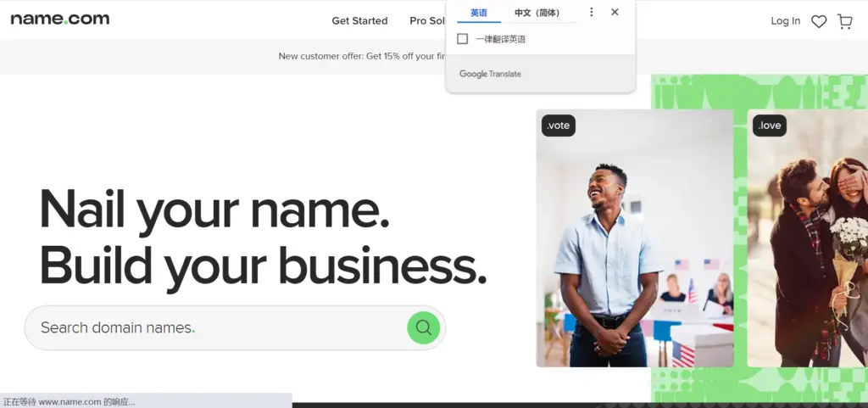Click the name.com logo
Image resolution: width=868 pixels, height=408 pixels.
point(59,20)
